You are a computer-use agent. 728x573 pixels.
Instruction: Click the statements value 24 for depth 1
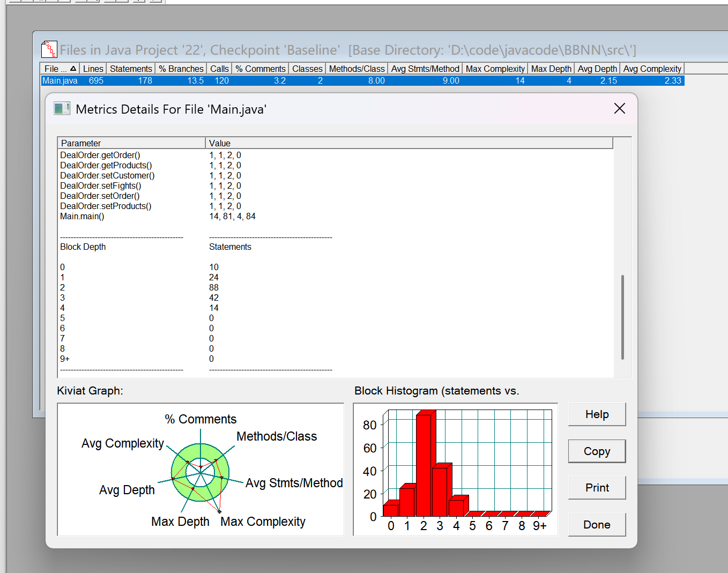coord(214,277)
